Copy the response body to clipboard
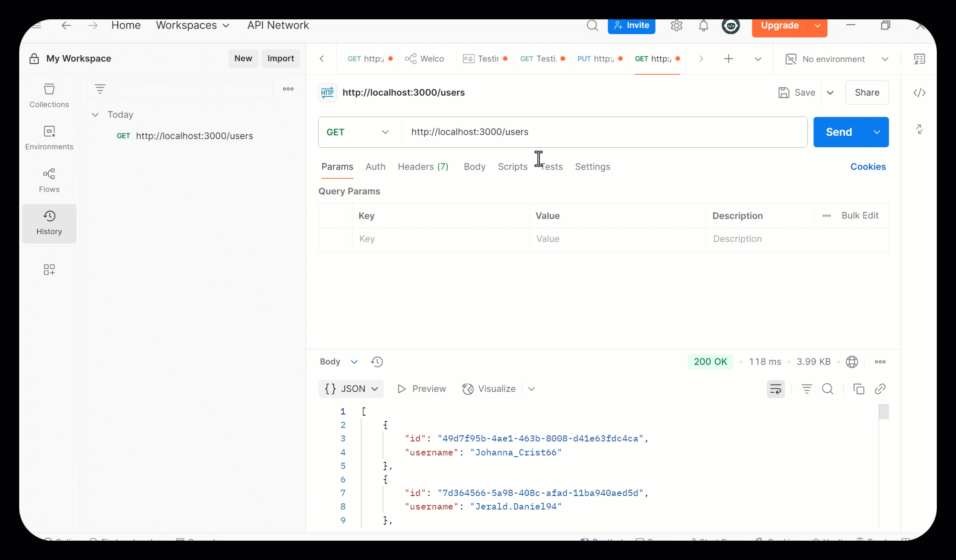Image resolution: width=956 pixels, height=560 pixels. (859, 389)
